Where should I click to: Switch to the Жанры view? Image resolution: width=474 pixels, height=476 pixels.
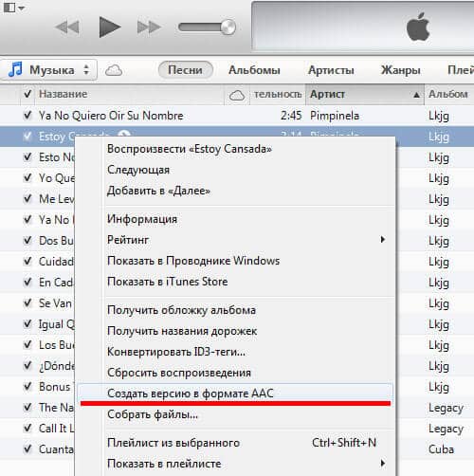pyautogui.click(x=401, y=70)
